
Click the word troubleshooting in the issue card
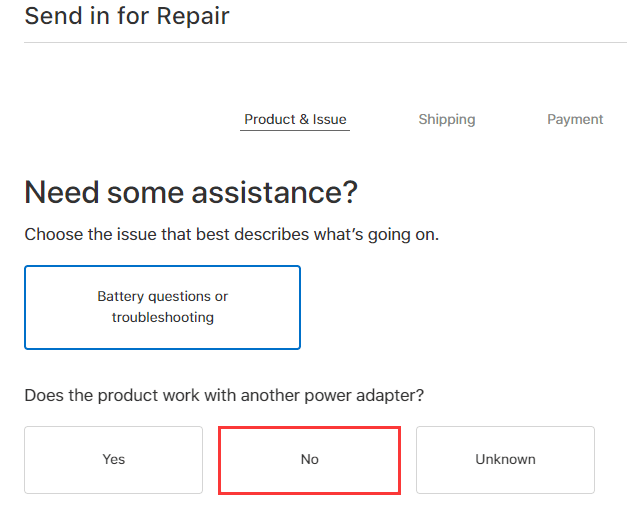[x=162, y=318]
